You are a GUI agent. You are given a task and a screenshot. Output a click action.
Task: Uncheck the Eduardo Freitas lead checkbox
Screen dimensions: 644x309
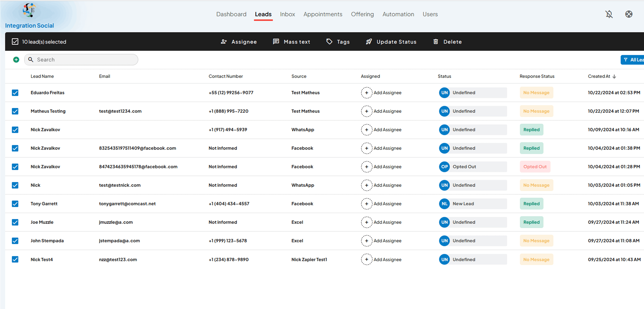pyautogui.click(x=15, y=93)
